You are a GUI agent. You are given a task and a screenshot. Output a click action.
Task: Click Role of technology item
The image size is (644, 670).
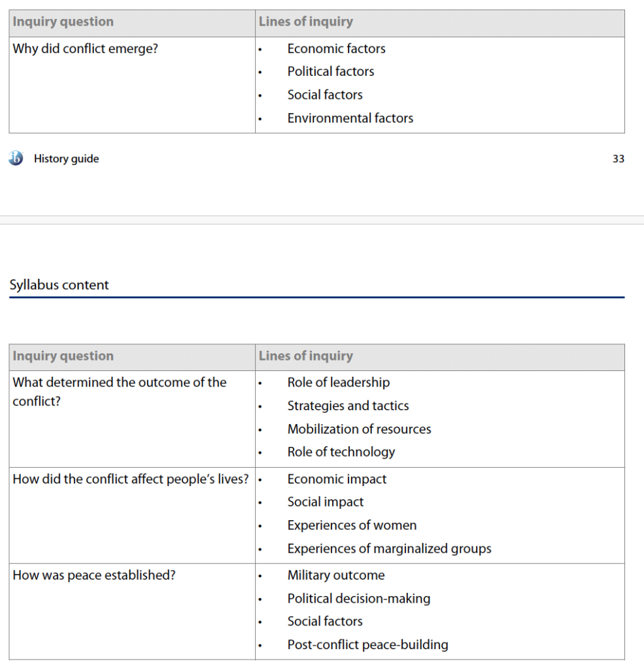(x=341, y=452)
